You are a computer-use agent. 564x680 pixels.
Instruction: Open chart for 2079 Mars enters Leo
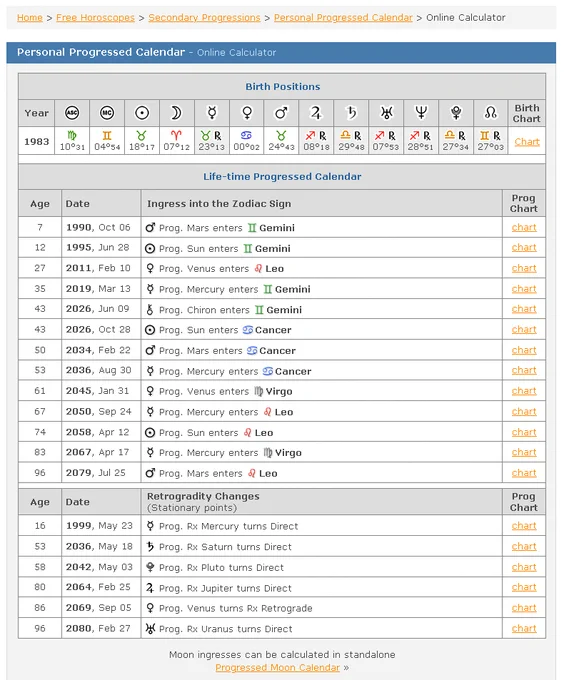point(524,473)
